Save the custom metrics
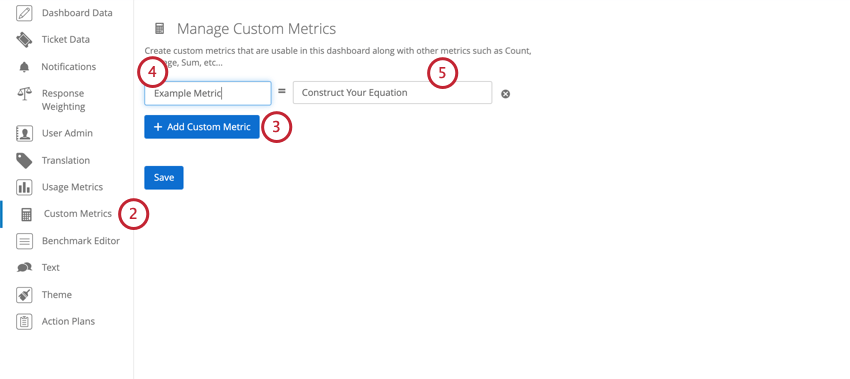 (164, 178)
